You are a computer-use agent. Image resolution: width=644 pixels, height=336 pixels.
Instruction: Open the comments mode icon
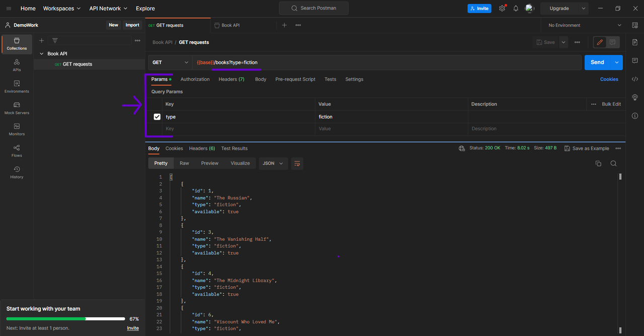tap(613, 42)
